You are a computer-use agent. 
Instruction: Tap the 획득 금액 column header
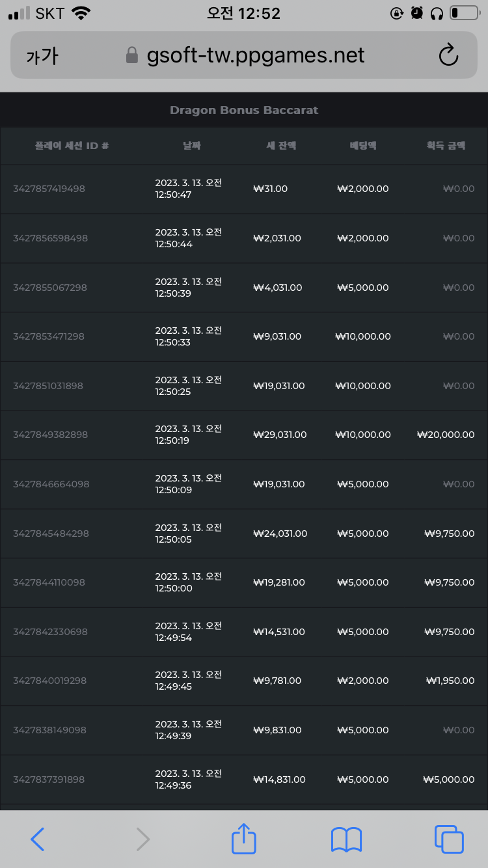pos(446,146)
